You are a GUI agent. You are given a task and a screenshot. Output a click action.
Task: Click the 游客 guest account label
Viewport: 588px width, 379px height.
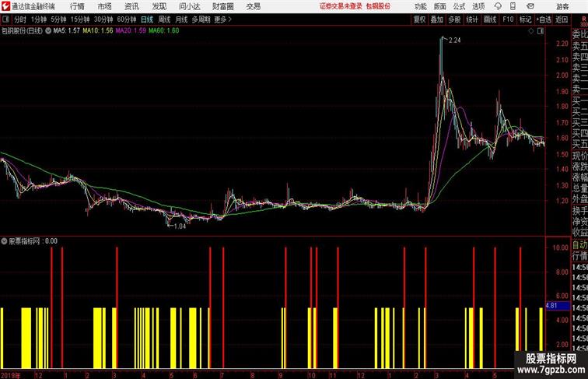tap(562, 6)
